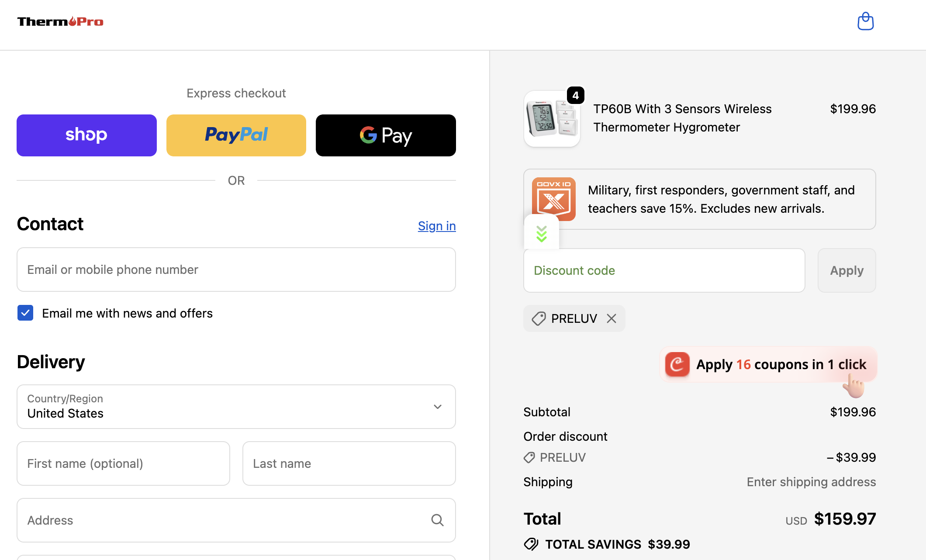Click the ThermoPro logo

[x=60, y=21]
